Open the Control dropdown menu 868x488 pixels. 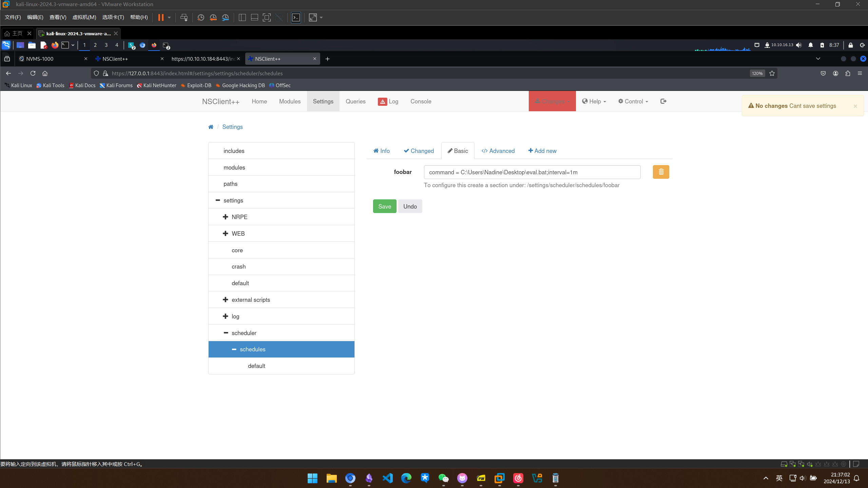click(x=633, y=101)
